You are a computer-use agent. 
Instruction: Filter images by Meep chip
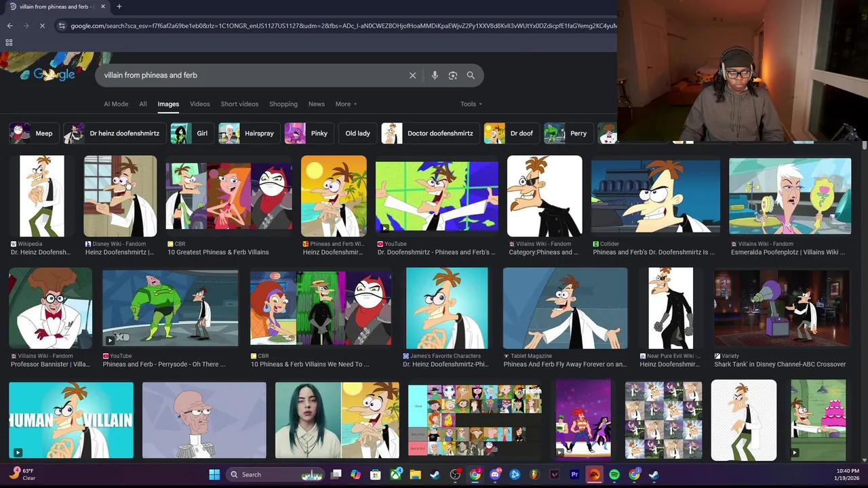(x=33, y=134)
